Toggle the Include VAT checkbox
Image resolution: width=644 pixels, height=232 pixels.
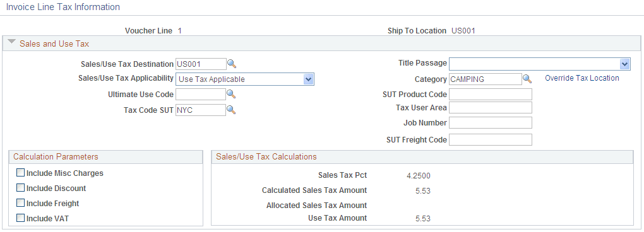point(20,218)
